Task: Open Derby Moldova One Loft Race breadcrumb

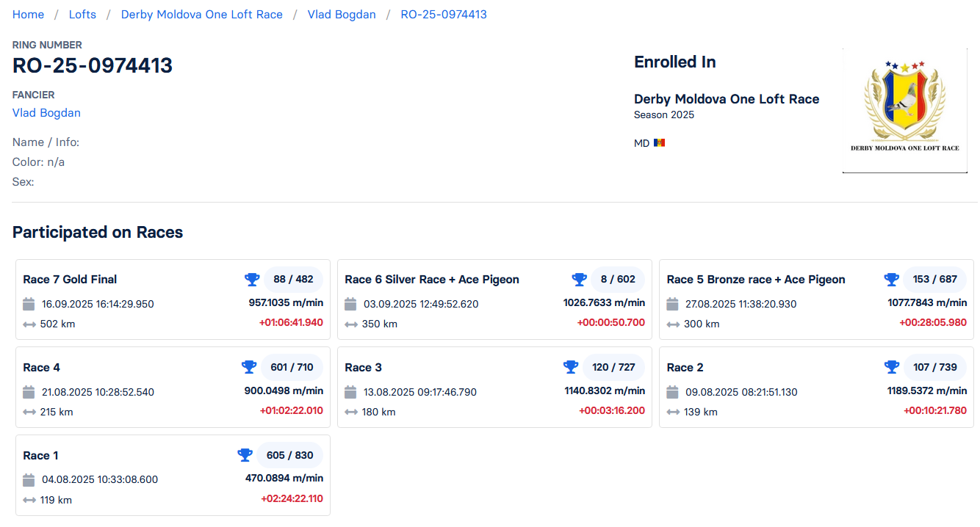Action: click(x=201, y=15)
